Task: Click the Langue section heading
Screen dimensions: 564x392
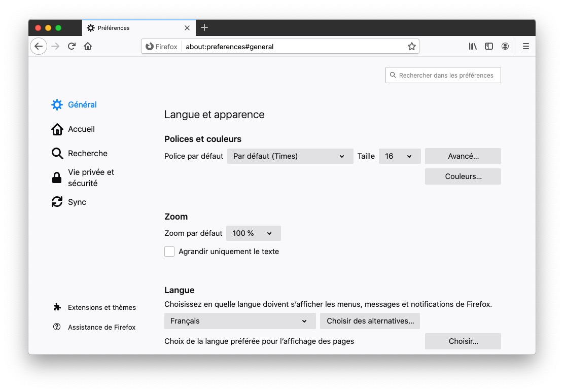Action: click(x=180, y=290)
